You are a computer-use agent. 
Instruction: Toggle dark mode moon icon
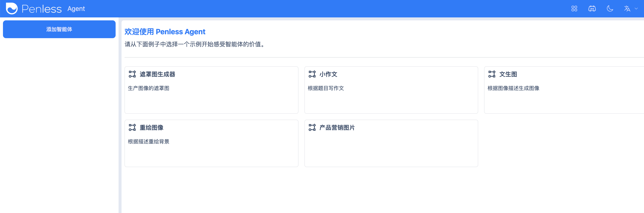click(610, 9)
